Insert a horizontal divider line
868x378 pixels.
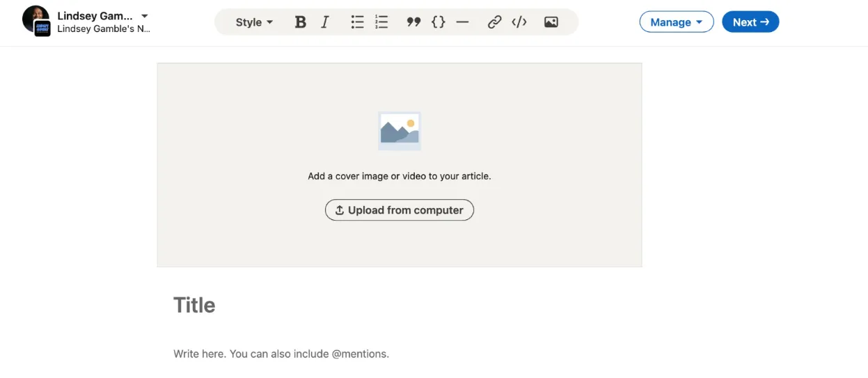[462, 22]
